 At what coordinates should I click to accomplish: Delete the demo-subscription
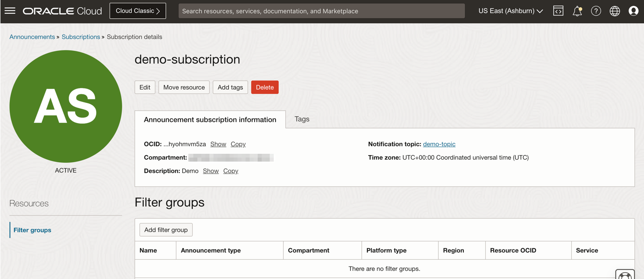[265, 87]
